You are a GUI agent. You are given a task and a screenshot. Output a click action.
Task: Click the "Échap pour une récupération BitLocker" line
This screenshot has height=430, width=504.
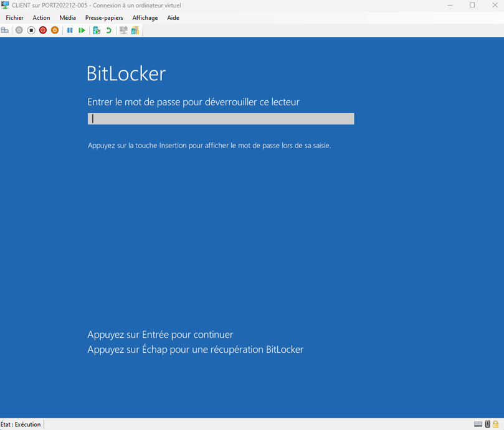point(196,349)
